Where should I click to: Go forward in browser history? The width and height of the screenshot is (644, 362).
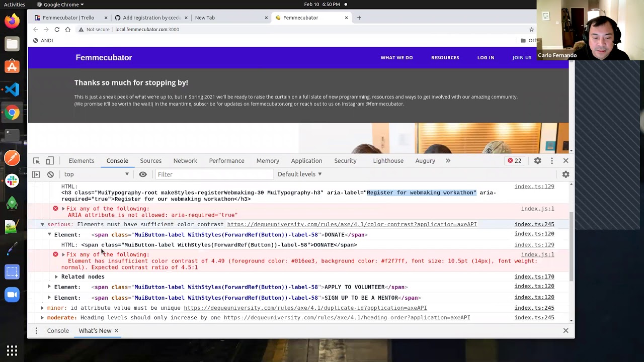[x=46, y=30]
